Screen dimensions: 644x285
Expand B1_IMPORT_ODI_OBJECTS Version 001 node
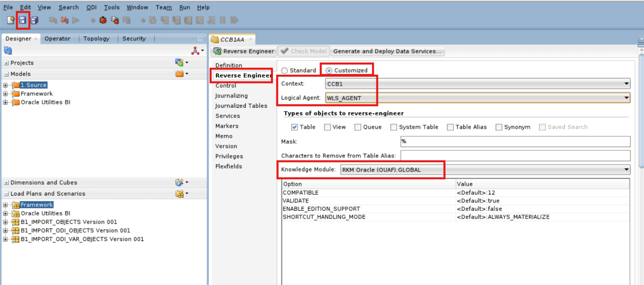(5, 230)
